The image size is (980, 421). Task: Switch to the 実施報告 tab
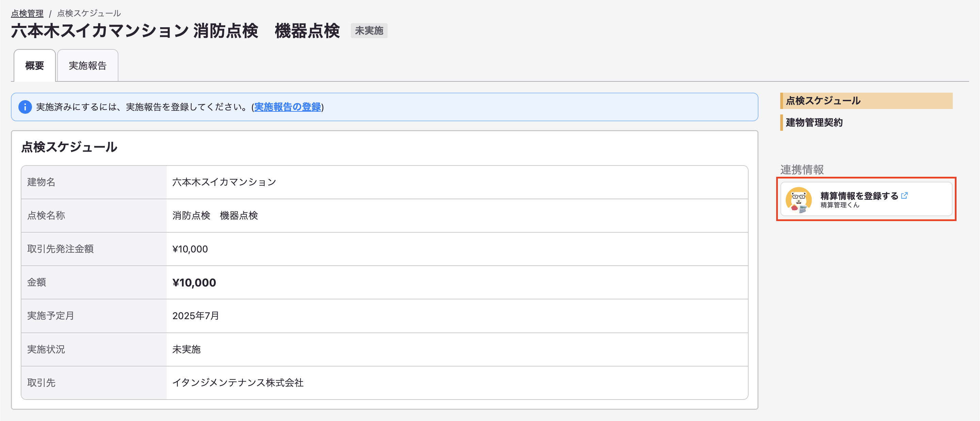(x=87, y=65)
